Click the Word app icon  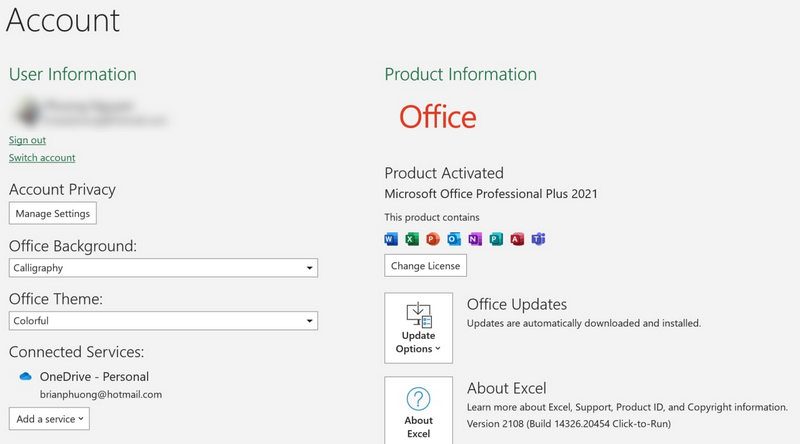point(391,239)
